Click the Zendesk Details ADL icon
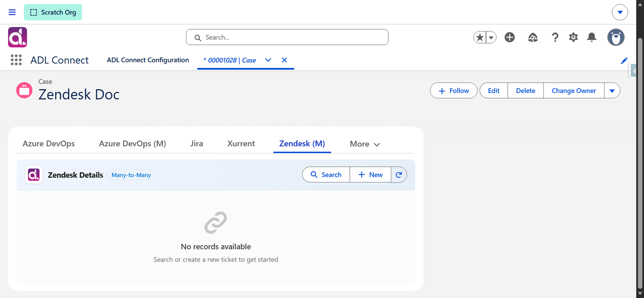This screenshot has width=644, height=298. 34,175
